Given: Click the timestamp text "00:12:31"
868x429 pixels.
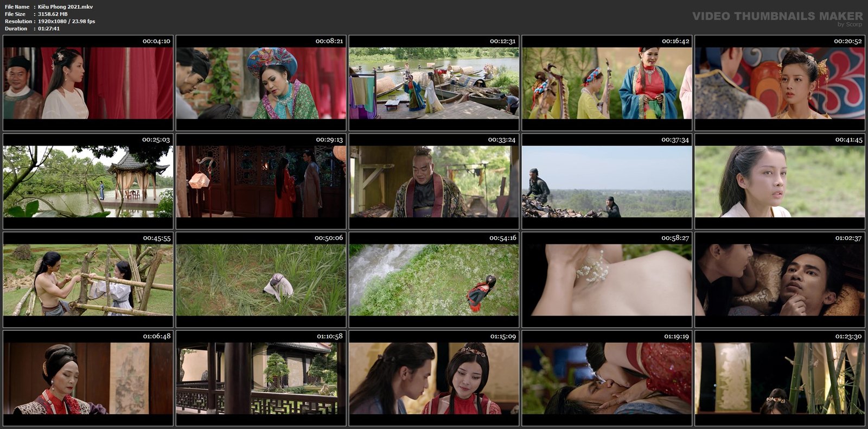Looking at the screenshot, I should click(x=502, y=41).
